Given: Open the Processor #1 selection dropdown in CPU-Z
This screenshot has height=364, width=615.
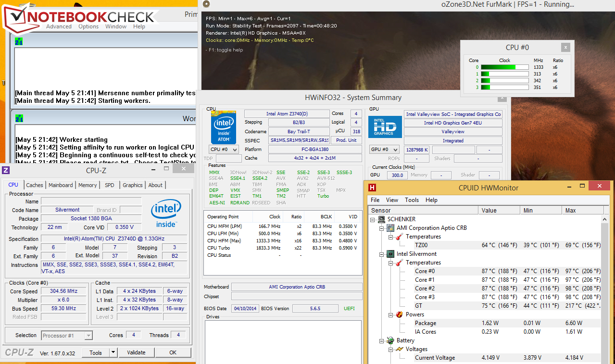Looking at the screenshot, I should pos(67,336).
